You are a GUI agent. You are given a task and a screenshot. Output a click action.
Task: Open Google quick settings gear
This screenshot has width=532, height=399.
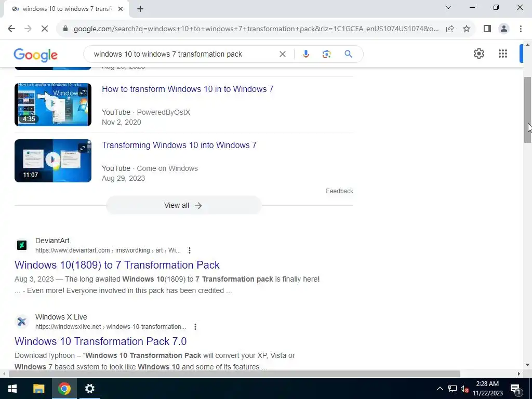[478, 54]
